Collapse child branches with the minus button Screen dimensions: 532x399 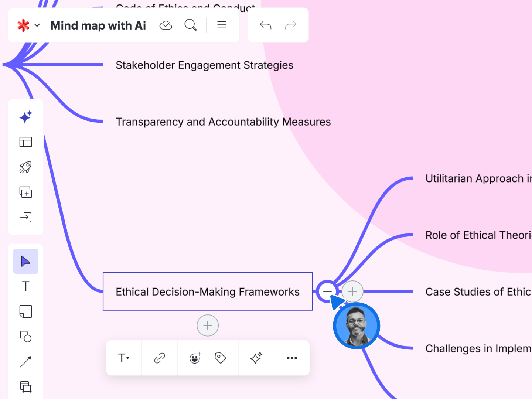(327, 291)
